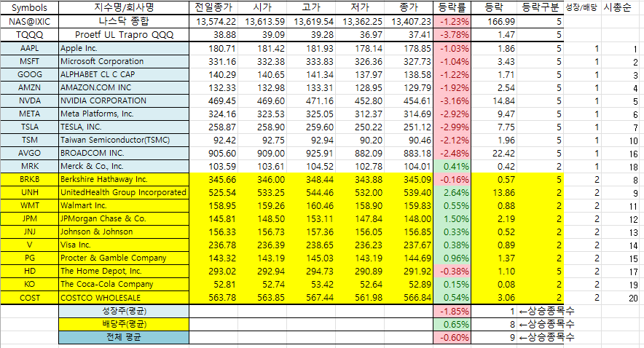Viewport: 644px width, 348px height.
Task: Click the 지수명/회사명 header cell
Action: click(x=124, y=8)
